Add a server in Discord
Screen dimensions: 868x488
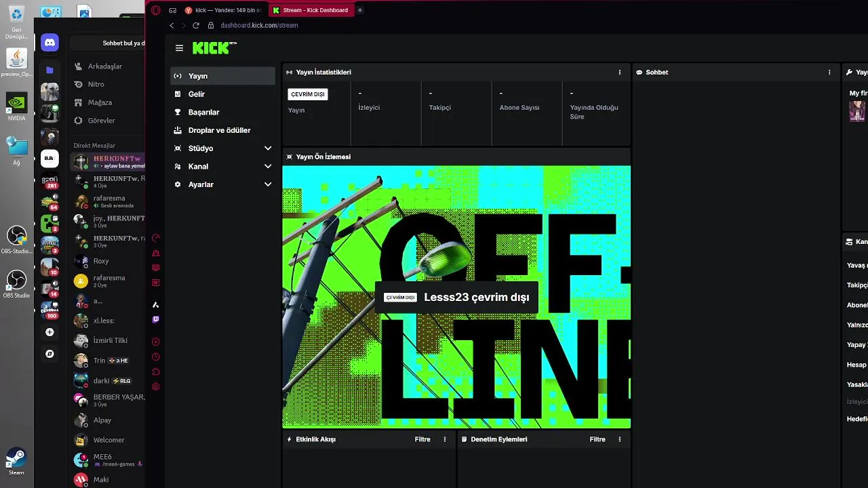click(50, 332)
